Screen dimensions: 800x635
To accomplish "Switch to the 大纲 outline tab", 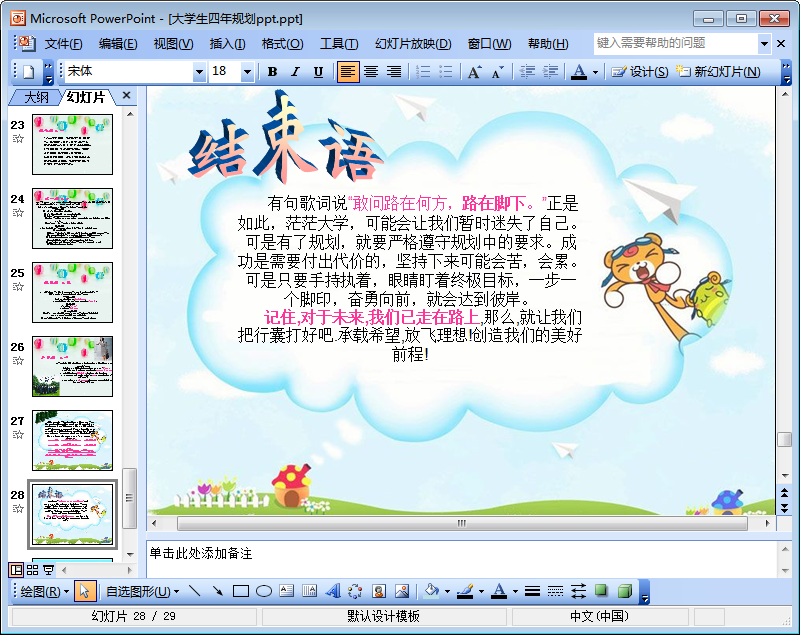I will (36, 97).
